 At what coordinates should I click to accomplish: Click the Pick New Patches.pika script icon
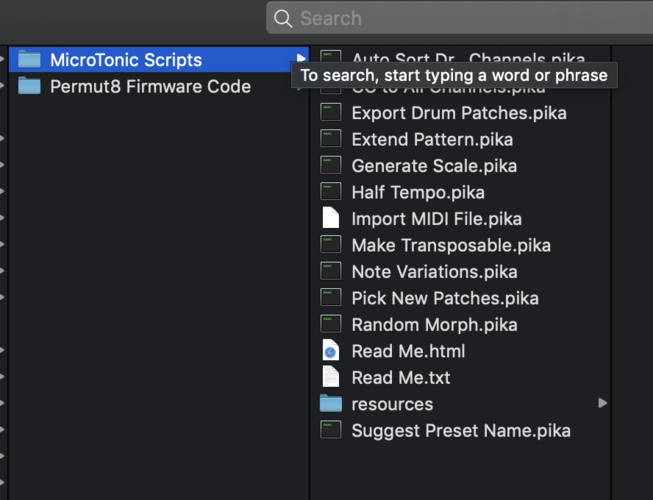tap(331, 297)
